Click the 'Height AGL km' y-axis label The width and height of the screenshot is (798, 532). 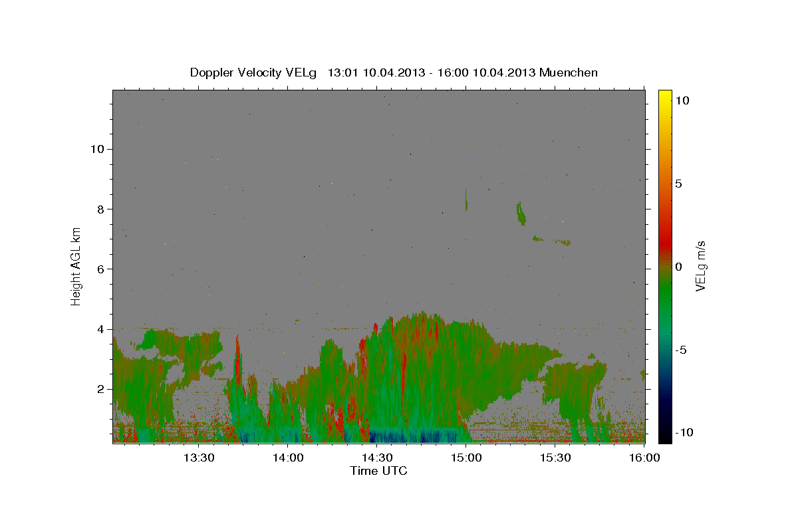(x=76, y=265)
